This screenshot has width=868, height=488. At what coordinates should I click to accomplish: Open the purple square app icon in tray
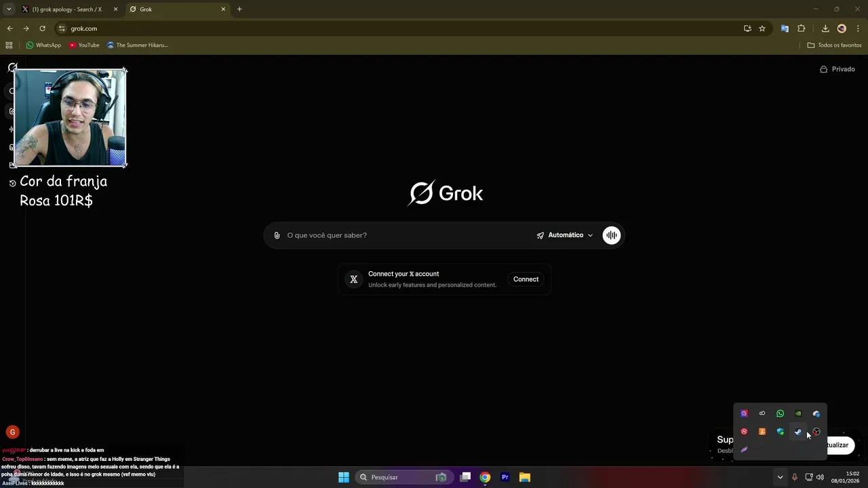[744, 413]
